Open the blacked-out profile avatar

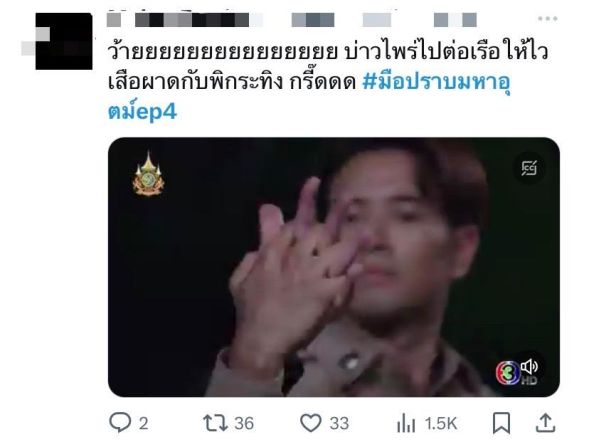point(64,41)
